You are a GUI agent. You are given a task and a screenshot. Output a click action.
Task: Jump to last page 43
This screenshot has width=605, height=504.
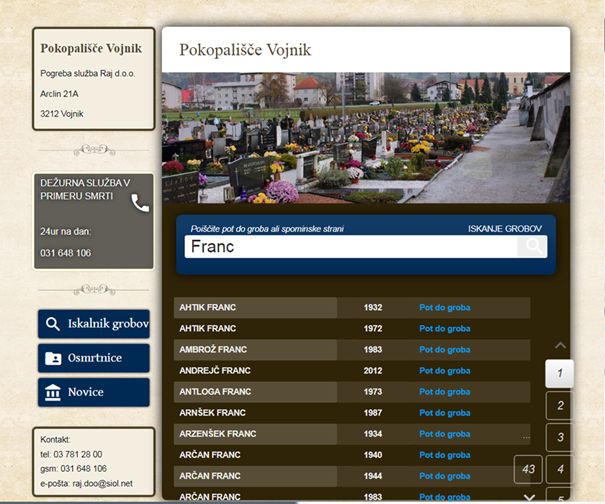click(528, 469)
